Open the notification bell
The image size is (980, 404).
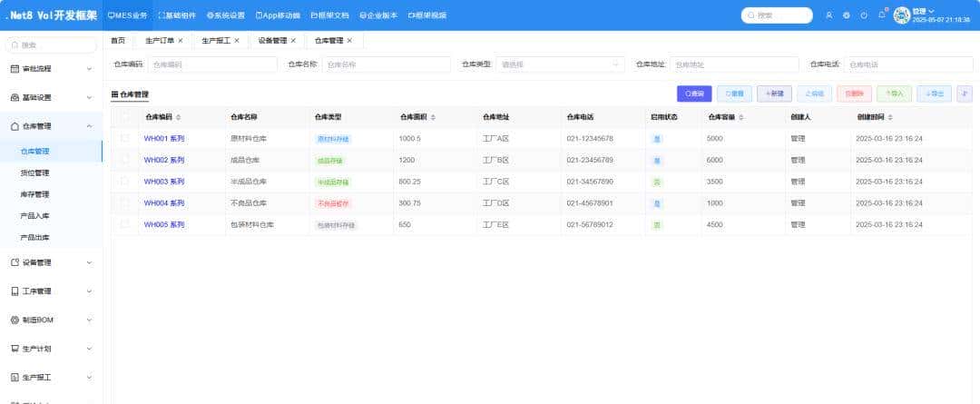click(882, 15)
